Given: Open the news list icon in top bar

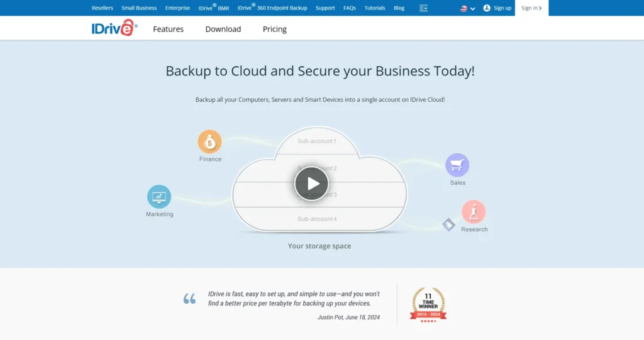Looking at the screenshot, I should [x=423, y=8].
